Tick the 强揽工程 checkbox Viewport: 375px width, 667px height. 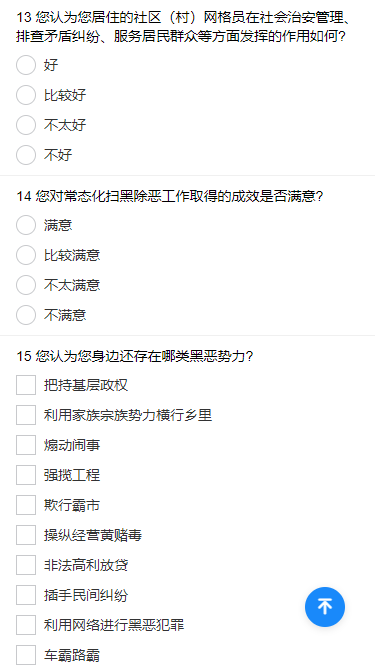click(26, 475)
